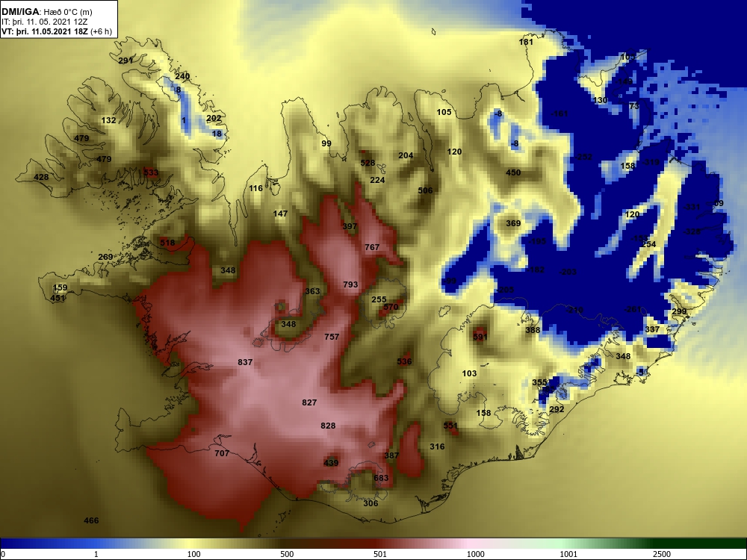Pick the '551' value label
This screenshot has width=747, height=560.
[x=450, y=426]
